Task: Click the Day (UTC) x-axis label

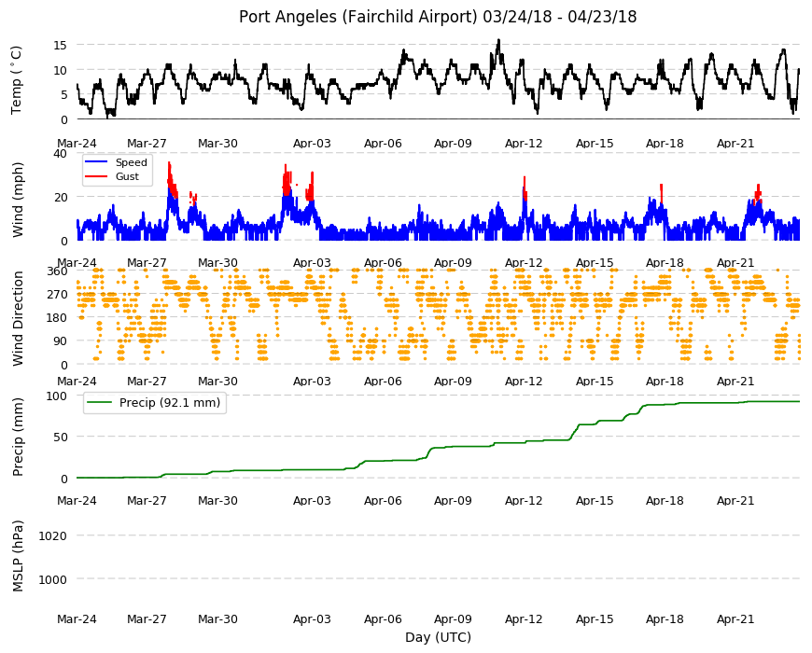Action: point(438,637)
